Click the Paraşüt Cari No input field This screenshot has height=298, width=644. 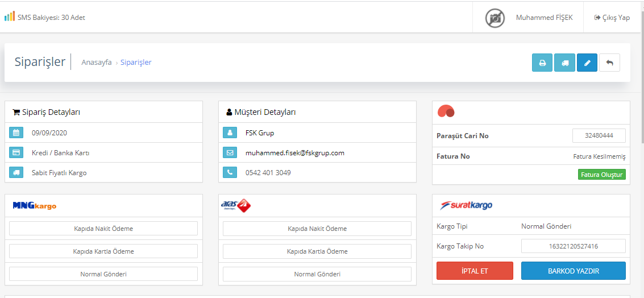599,136
